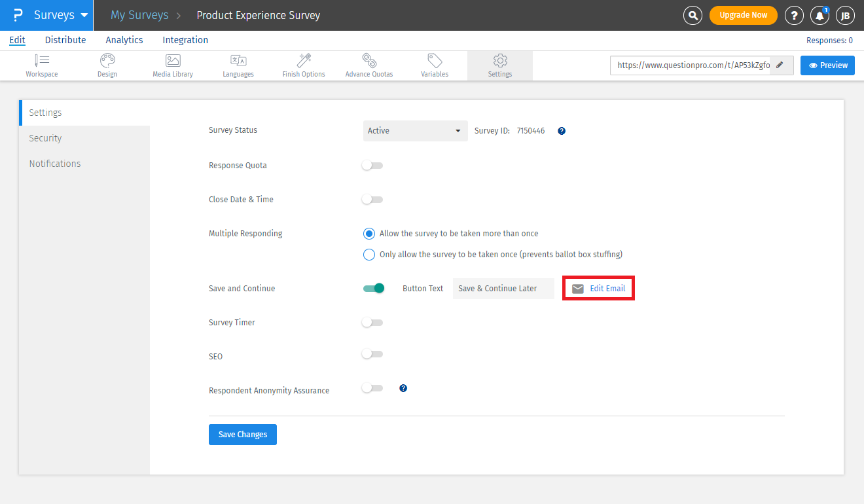
Task: Click the Save & Continue Later text field
Action: pyautogui.click(x=503, y=289)
